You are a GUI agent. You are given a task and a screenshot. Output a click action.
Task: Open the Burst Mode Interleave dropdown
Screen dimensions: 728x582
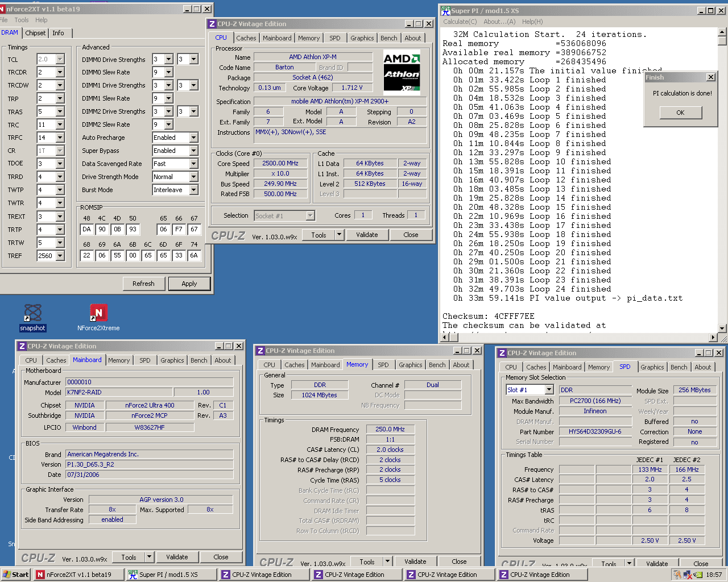(x=193, y=190)
